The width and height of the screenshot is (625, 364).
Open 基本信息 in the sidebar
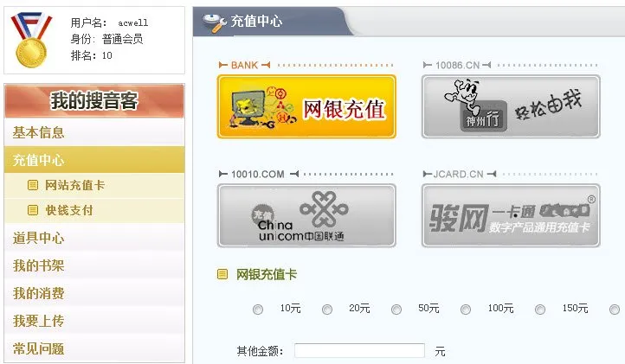pos(94,132)
